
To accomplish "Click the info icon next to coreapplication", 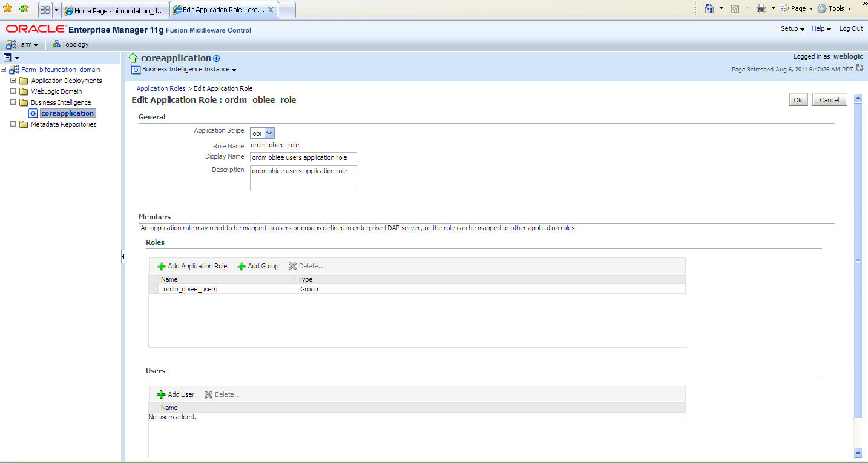I will pos(217,59).
